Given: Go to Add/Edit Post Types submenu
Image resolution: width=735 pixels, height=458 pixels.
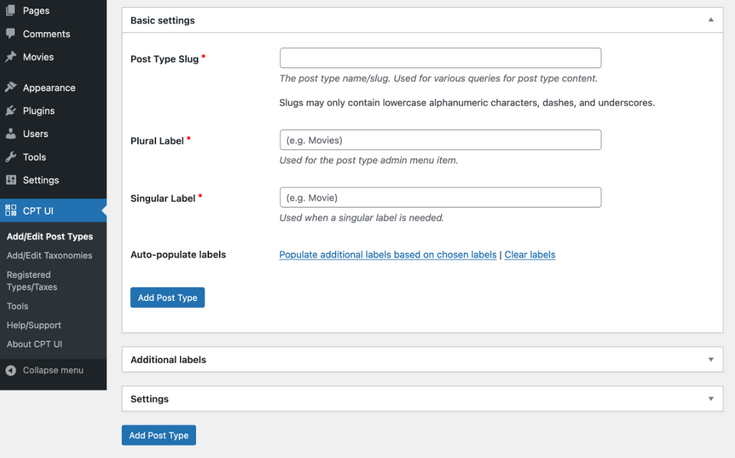Looking at the screenshot, I should [x=50, y=236].
